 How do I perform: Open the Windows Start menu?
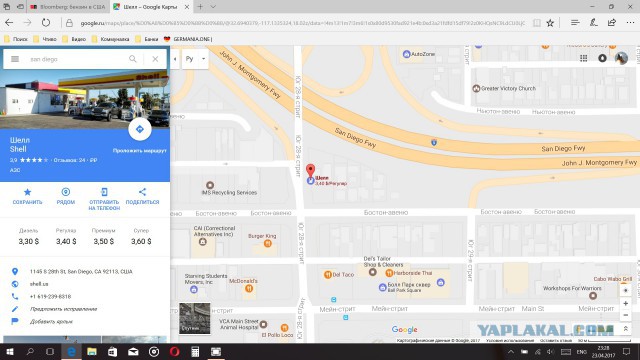click(9, 351)
